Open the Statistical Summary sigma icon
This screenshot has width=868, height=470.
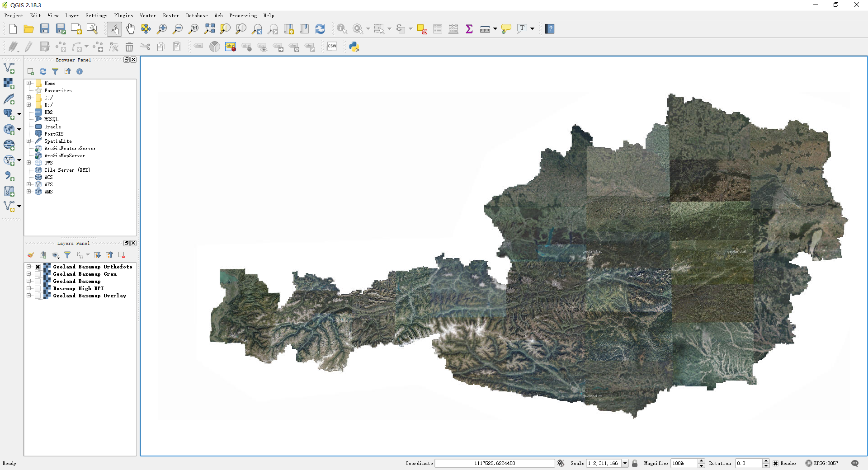point(469,29)
